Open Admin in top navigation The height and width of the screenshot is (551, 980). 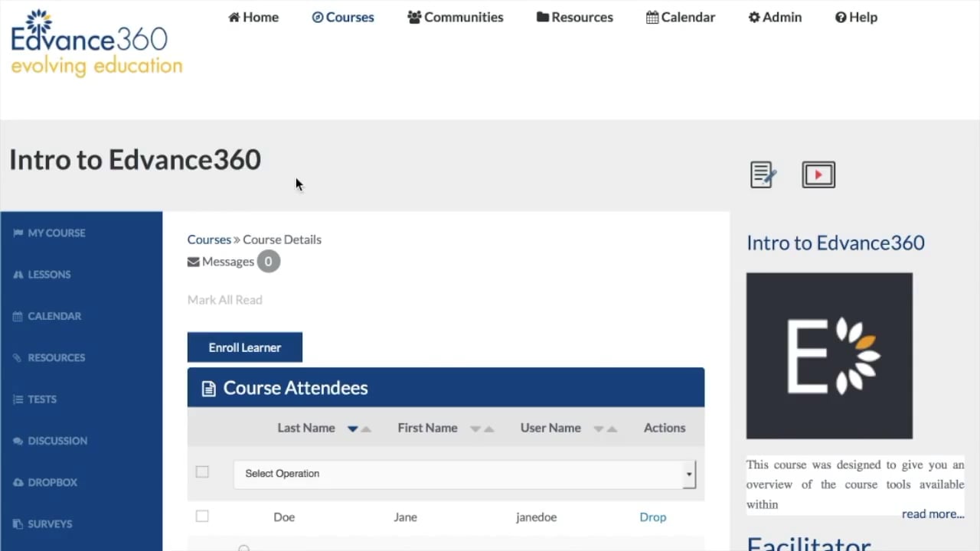tap(775, 17)
